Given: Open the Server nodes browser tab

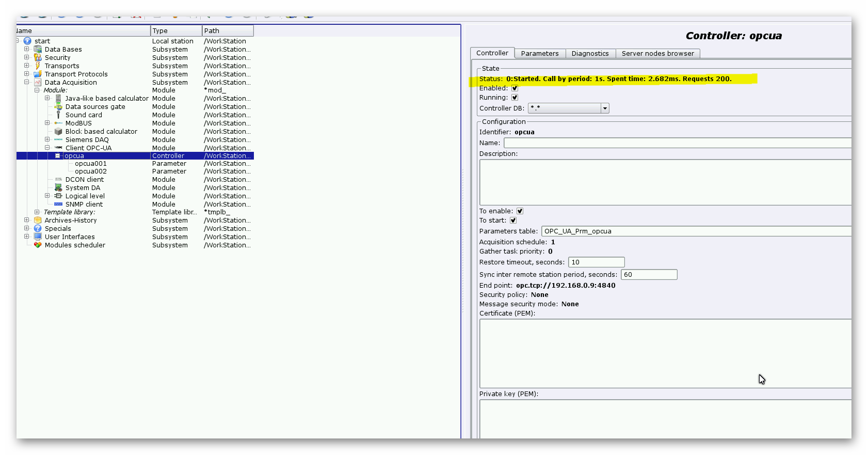Looking at the screenshot, I should point(657,54).
